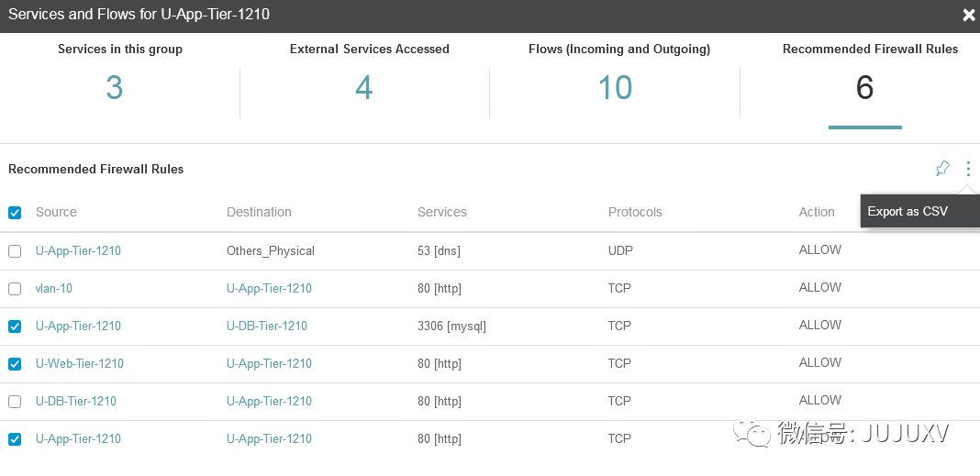Check the vlan-10 rule checkbox
Screen dimensions: 980x476
pos(15,289)
